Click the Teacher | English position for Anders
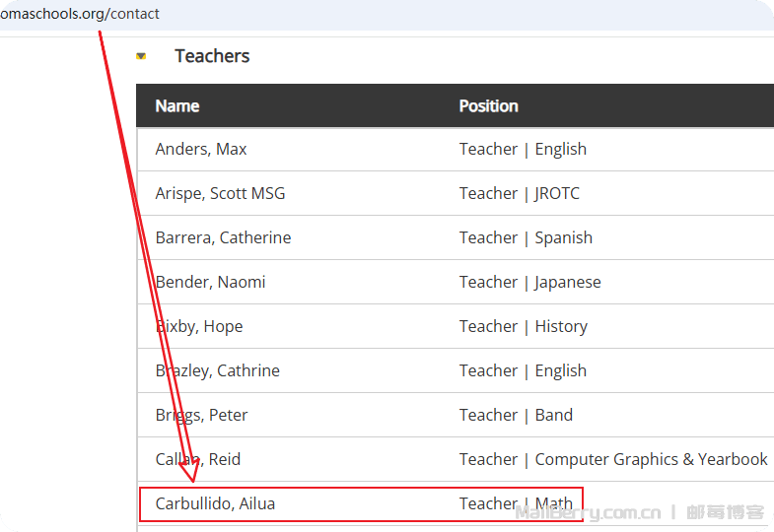 (x=523, y=149)
